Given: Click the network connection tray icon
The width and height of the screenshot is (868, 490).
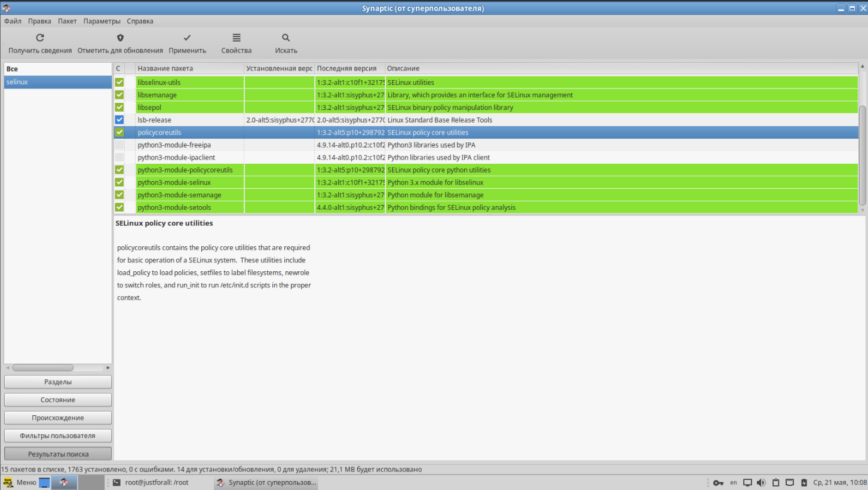Looking at the screenshot, I should 789,483.
